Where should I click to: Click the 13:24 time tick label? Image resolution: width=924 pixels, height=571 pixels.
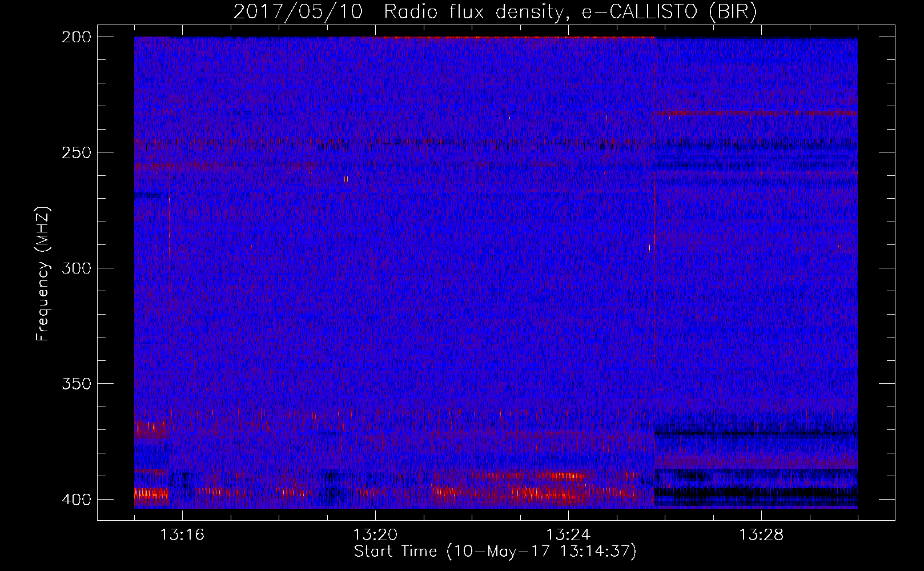tap(568, 535)
